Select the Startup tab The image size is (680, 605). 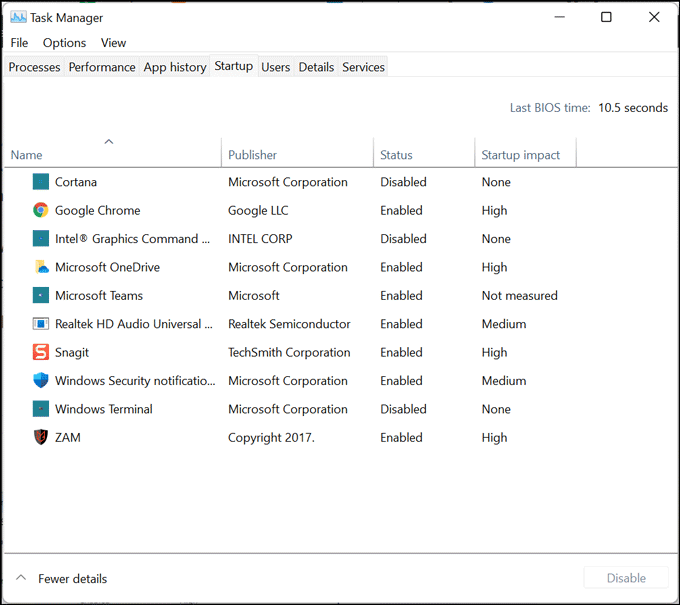234,66
